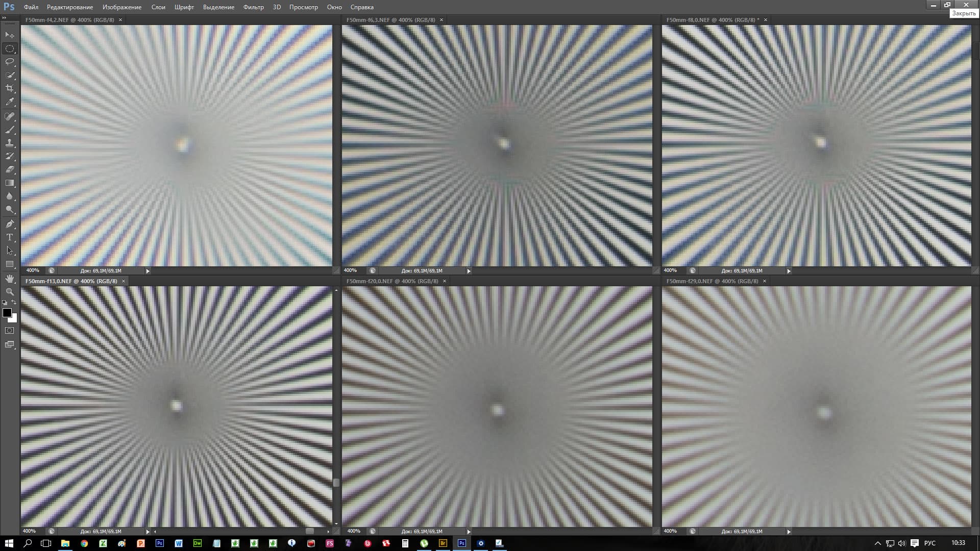Screen dimensions: 980x551
Task: Select the Zoom tool in toolbar
Action: click(10, 291)
